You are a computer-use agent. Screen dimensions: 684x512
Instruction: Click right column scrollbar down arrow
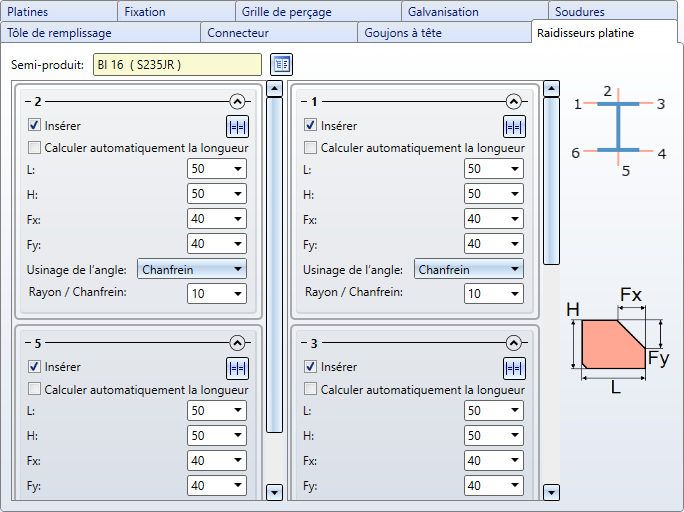coord(551,492)
